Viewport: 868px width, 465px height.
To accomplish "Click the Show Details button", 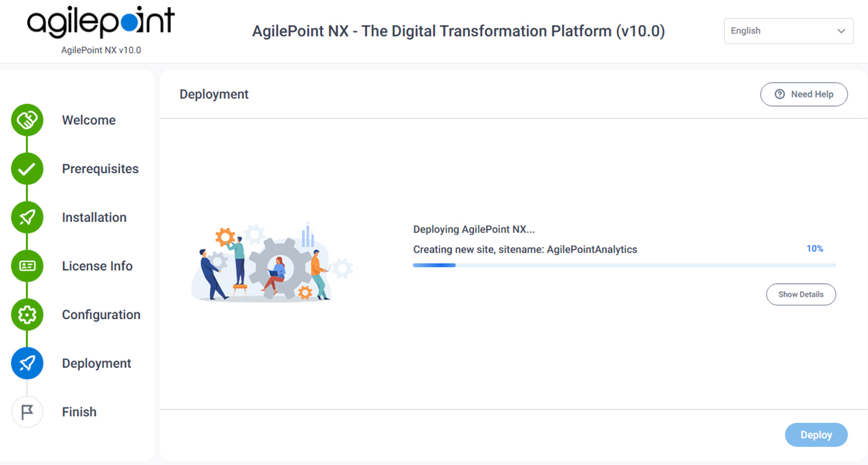I will pyautogui.click(x=801, y=295).
